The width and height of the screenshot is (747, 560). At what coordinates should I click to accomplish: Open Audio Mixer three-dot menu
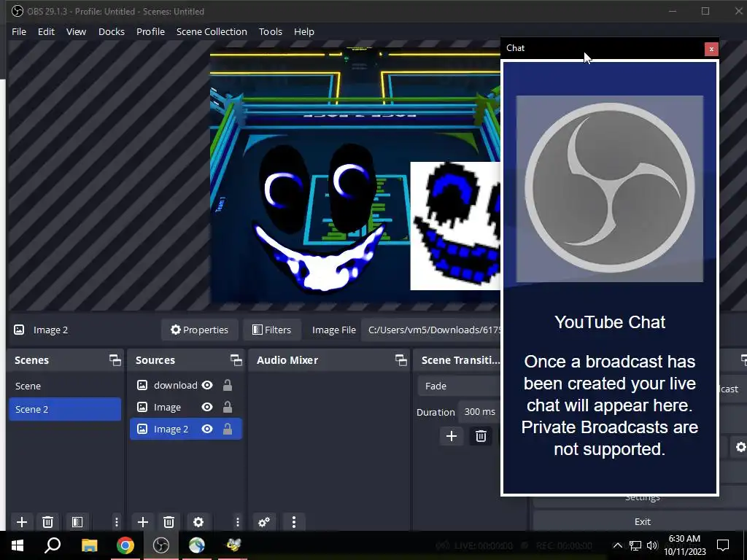[x=293, y=522]
